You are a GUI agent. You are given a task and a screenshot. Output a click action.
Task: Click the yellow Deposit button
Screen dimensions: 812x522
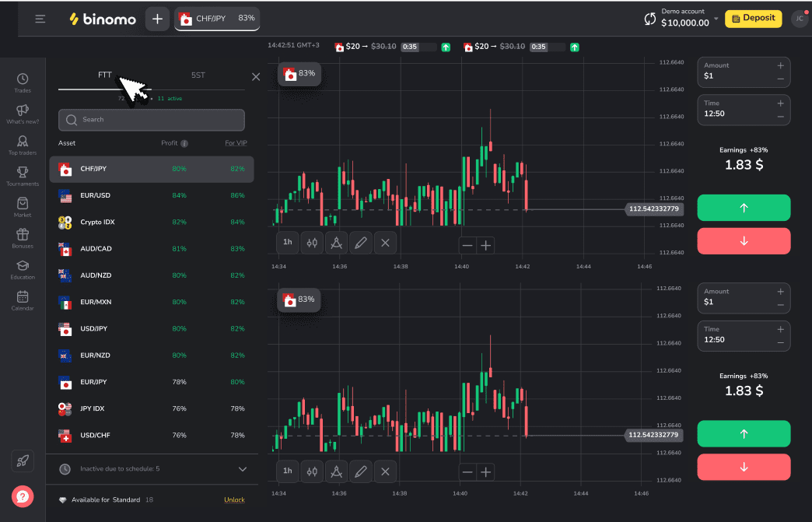753,19
